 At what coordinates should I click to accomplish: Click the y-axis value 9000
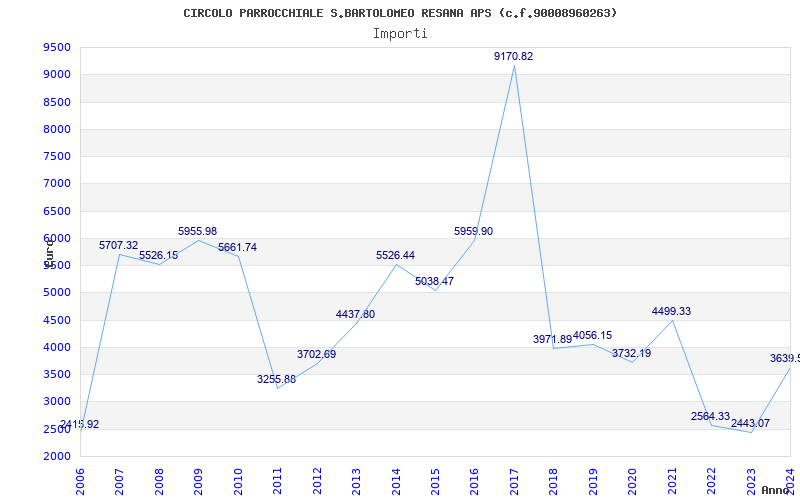(x=57, y=74)
